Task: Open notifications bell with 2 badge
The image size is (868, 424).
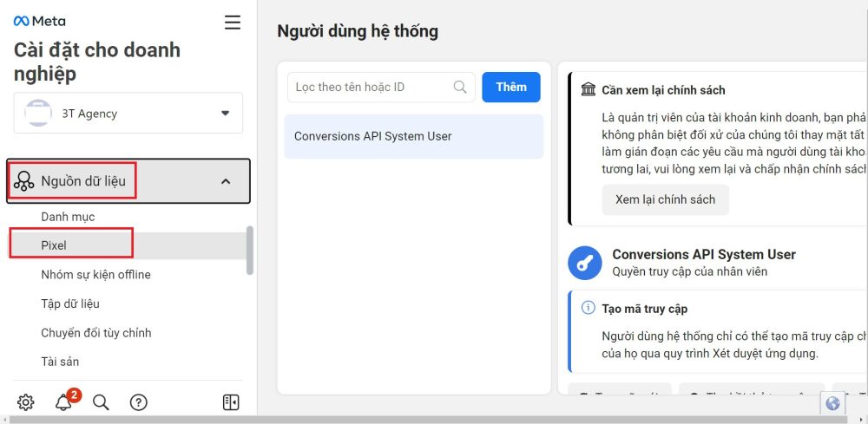Action: pyautogui.click(x=65, y=401)
